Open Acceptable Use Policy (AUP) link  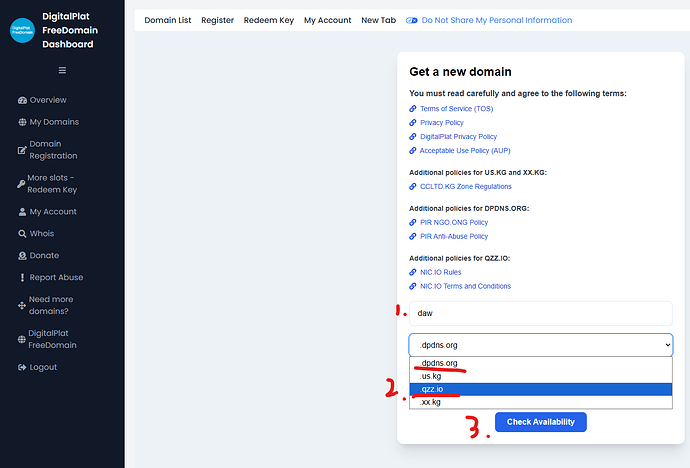tap(465, 150)
